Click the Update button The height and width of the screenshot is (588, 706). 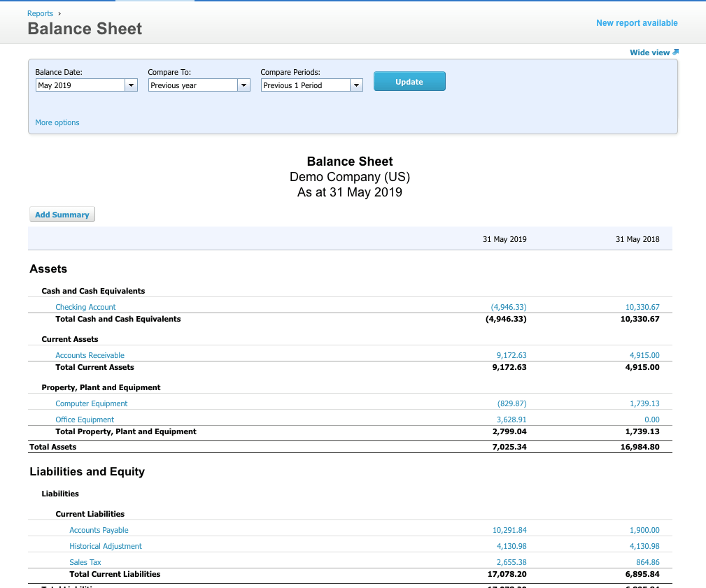tap(409, 82)
